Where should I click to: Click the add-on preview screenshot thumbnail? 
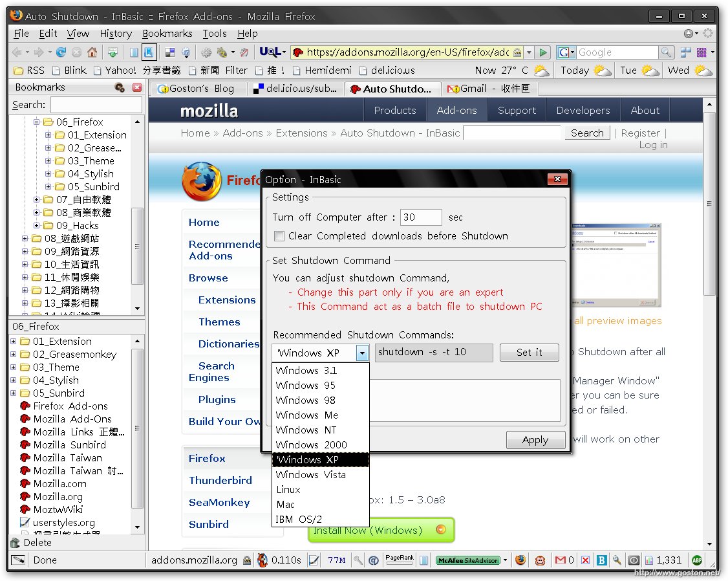coord(616,265)
